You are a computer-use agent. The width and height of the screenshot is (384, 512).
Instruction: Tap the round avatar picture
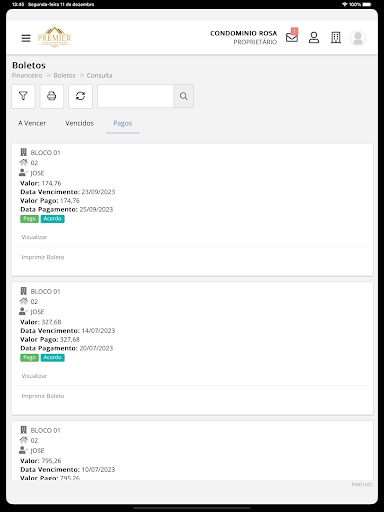coord(358,38)
